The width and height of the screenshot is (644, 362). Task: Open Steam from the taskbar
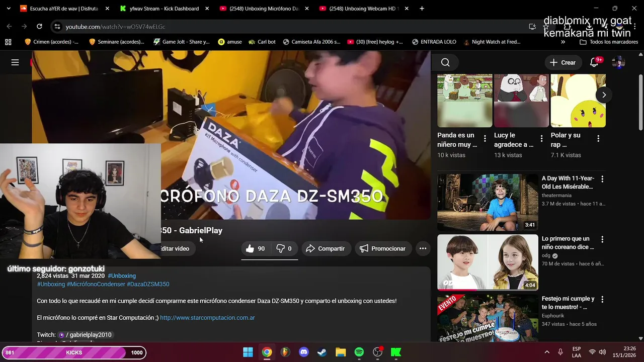point(322,352)
